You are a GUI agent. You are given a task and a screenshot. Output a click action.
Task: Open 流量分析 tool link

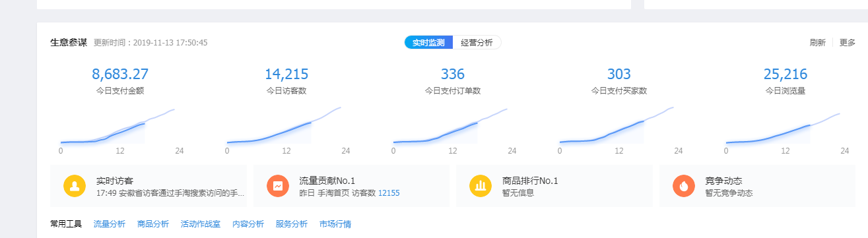coord(110,224)
